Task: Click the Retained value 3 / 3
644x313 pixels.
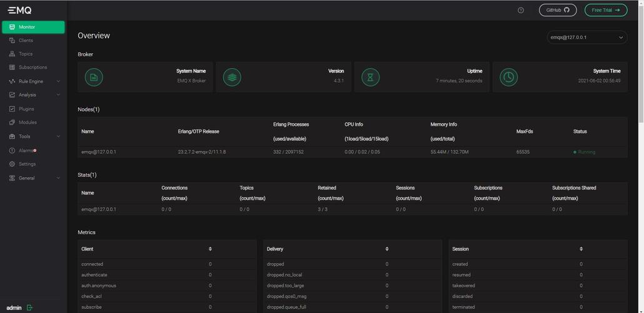Action: click(323, 209)
